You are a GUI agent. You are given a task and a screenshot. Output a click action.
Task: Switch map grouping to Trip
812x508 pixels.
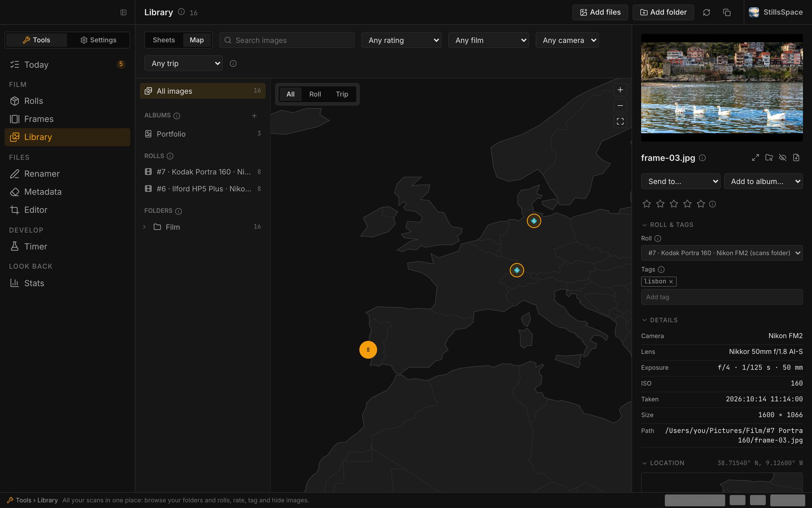(342, 94)
